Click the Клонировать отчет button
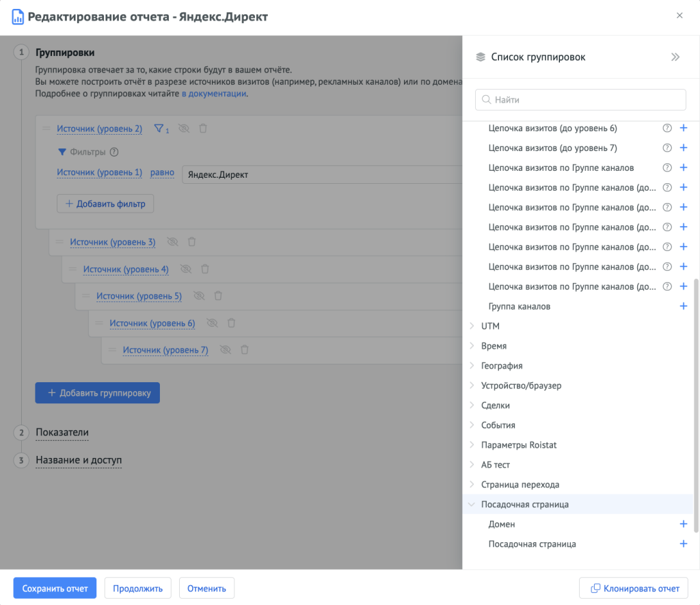 (633, 589)
